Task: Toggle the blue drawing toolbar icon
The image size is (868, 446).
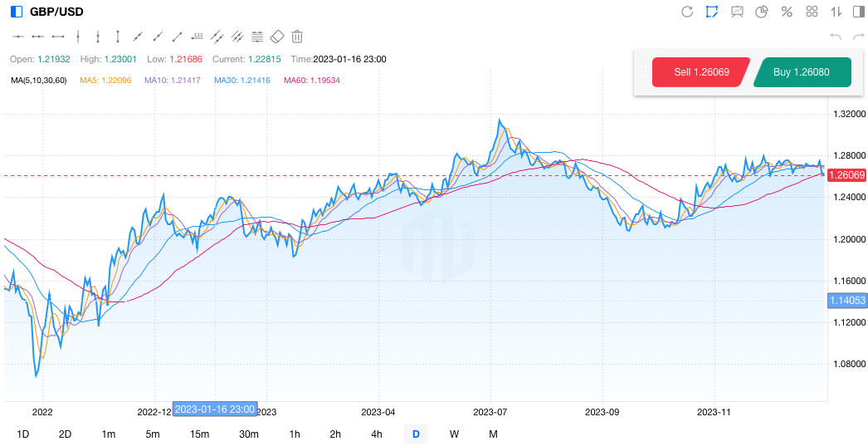Action: (712, 12)
